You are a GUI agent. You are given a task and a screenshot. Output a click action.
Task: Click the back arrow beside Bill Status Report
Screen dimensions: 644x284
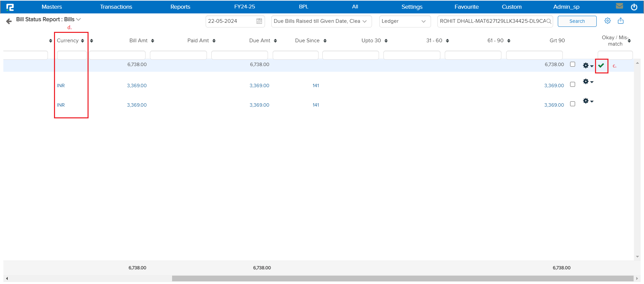(x=9, y=21)
